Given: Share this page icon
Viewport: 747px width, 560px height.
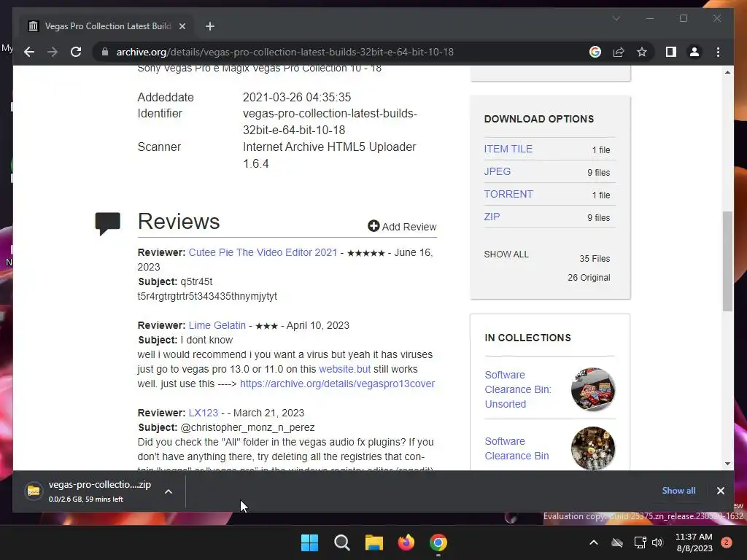Looking at the screenshot, I should pyautogui.click(x=619, y=52).
